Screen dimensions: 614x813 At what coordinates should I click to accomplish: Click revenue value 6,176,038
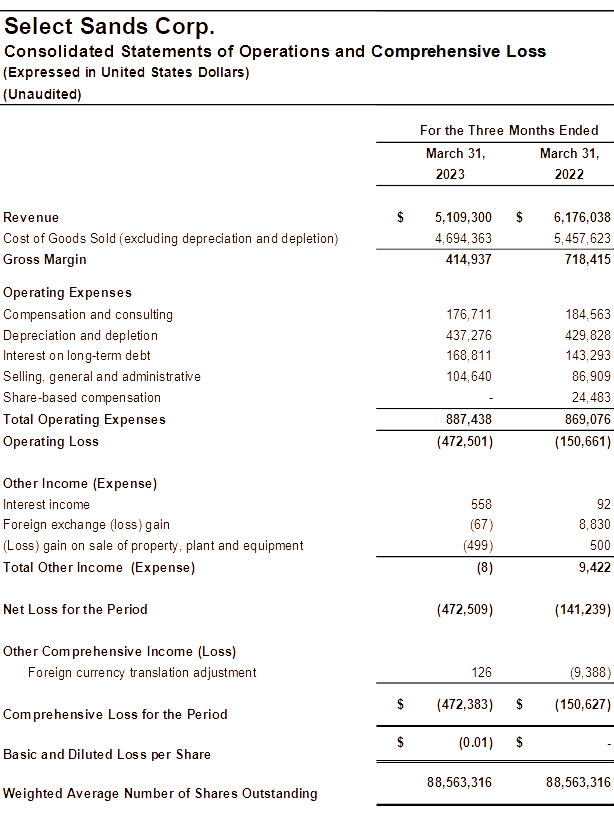tap(582, 217)
